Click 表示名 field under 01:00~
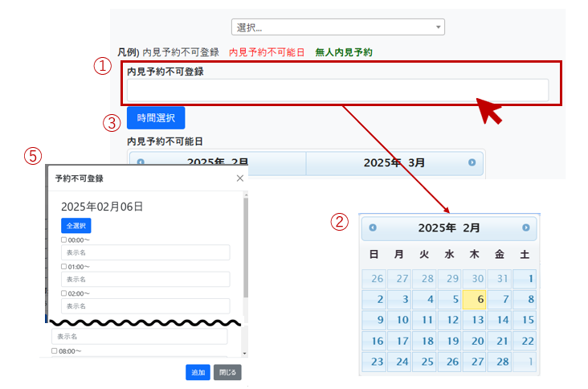 coord(145,279)
